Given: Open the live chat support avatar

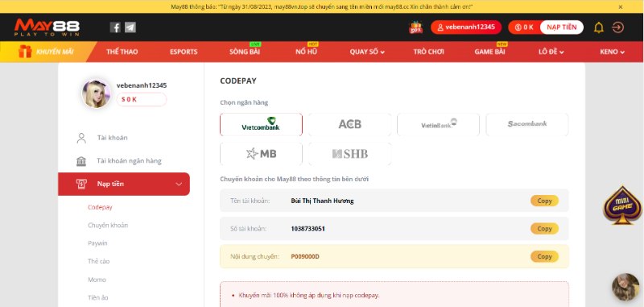Looking at the screenshot, I should [625, 287].
